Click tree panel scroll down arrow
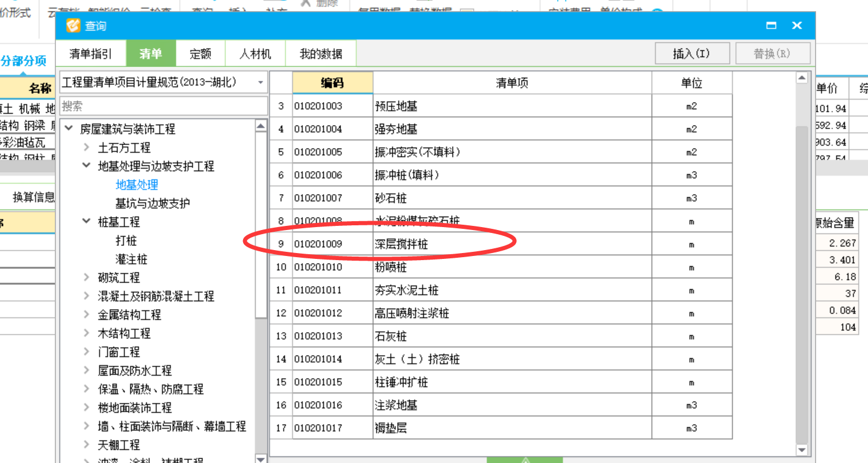The height and width of the screenshot is (463, 868). point(261,458)
